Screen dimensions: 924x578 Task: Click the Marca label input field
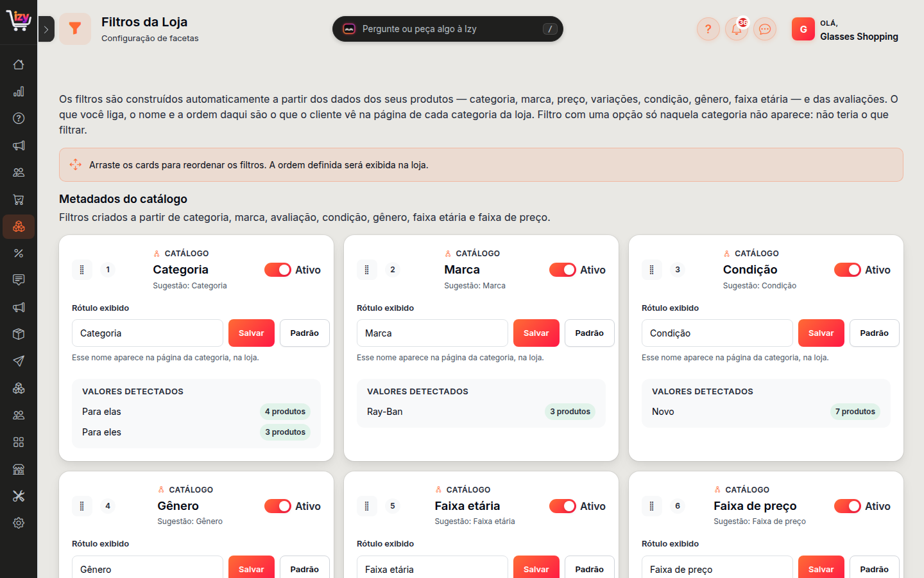click(432, 333)
